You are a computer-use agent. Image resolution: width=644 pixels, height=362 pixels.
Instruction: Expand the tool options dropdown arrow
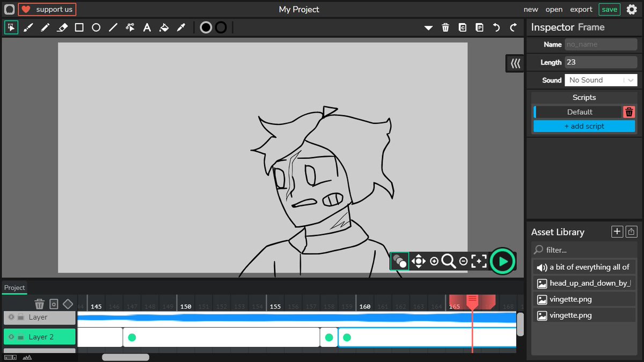[x=428, y=28]
